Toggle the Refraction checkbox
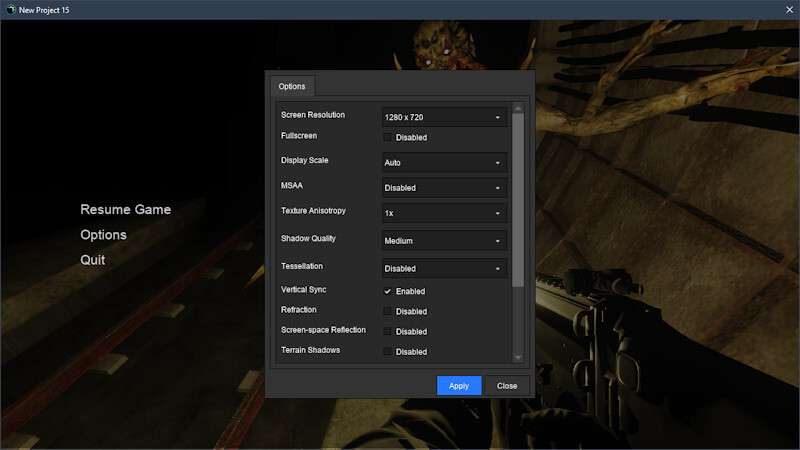Image resolution: width=800 pixels, height=450 pixels. click(x=388, y=311)
